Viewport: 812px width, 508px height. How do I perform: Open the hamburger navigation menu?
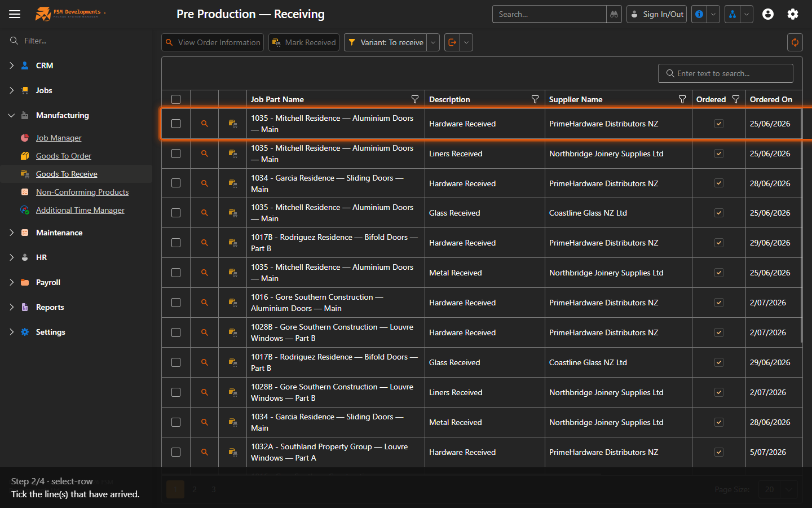[x=15, y=14]
